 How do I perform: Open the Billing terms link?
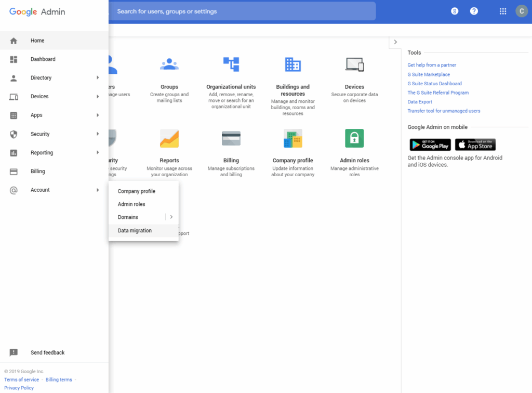(59, 380)
